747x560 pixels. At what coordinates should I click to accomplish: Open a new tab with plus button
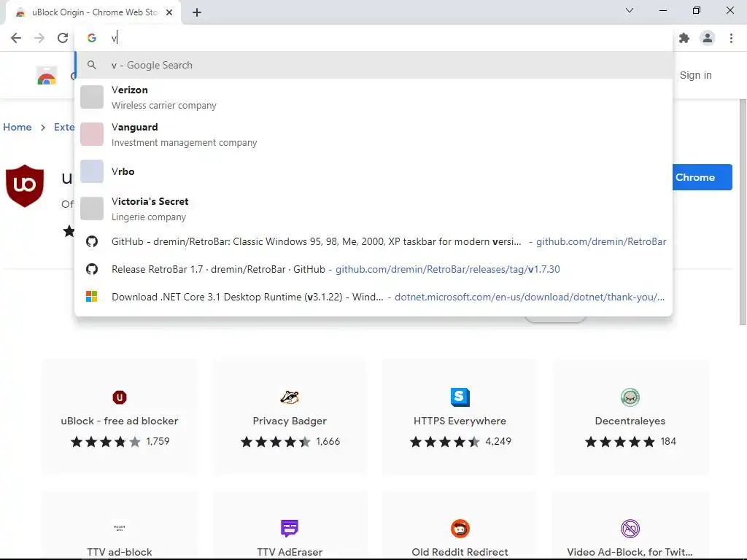pyautogui.click(x=197, y=12)
